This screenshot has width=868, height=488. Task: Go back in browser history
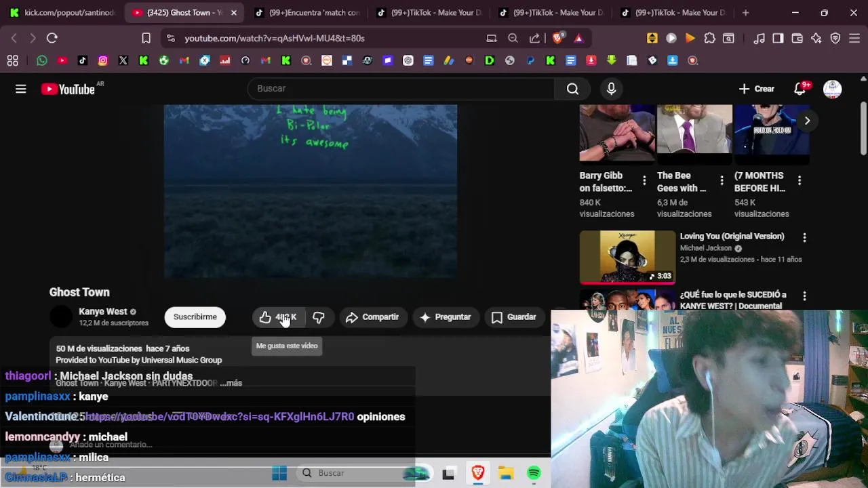pyautogui.click(x=14, y=39)
